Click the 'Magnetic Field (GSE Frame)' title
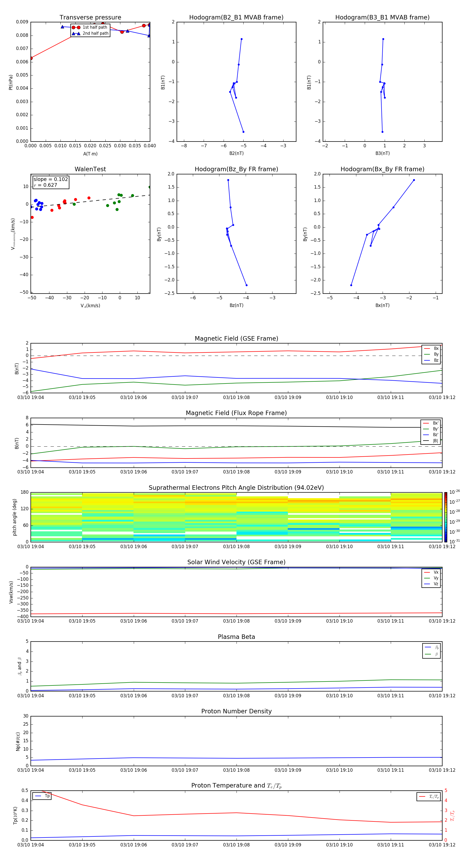This screenshot has width=473, height=868. tap(236, 339)
